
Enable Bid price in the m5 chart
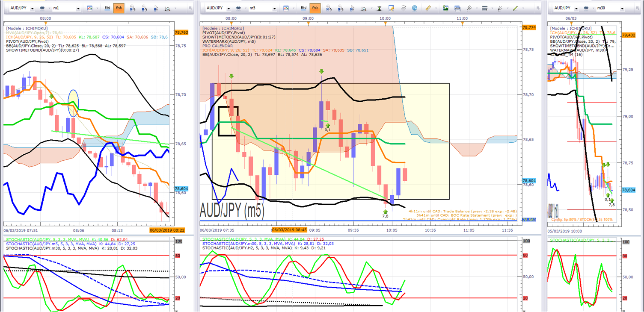(x=303, y=8)
